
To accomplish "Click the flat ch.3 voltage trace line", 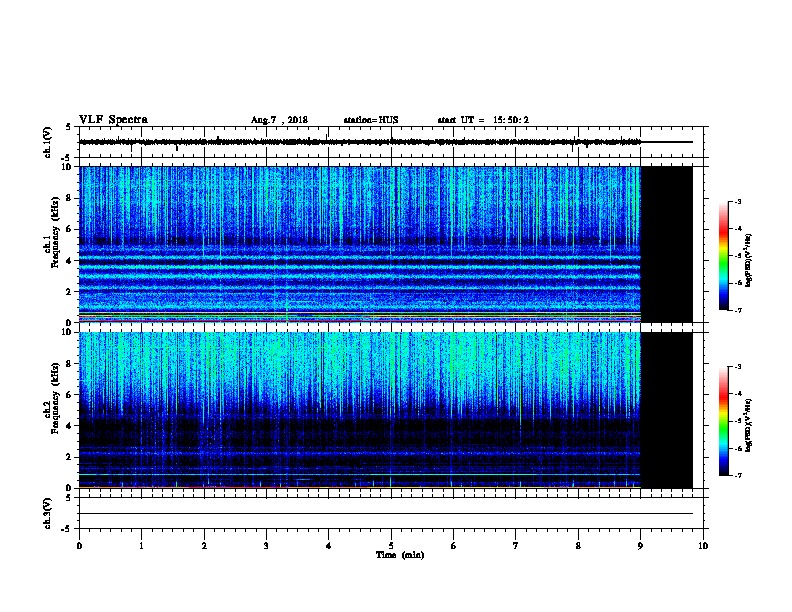I will click(x=386, y=514).
